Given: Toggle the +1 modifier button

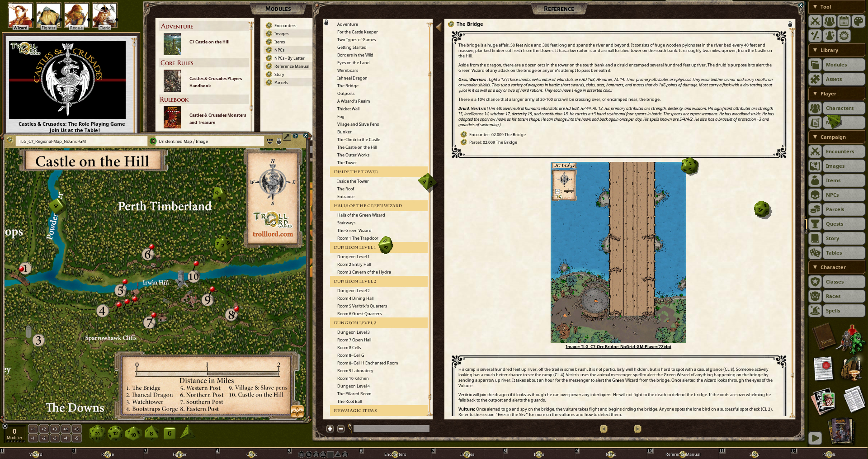Looking at the screenshot, I should click(33, 429).
